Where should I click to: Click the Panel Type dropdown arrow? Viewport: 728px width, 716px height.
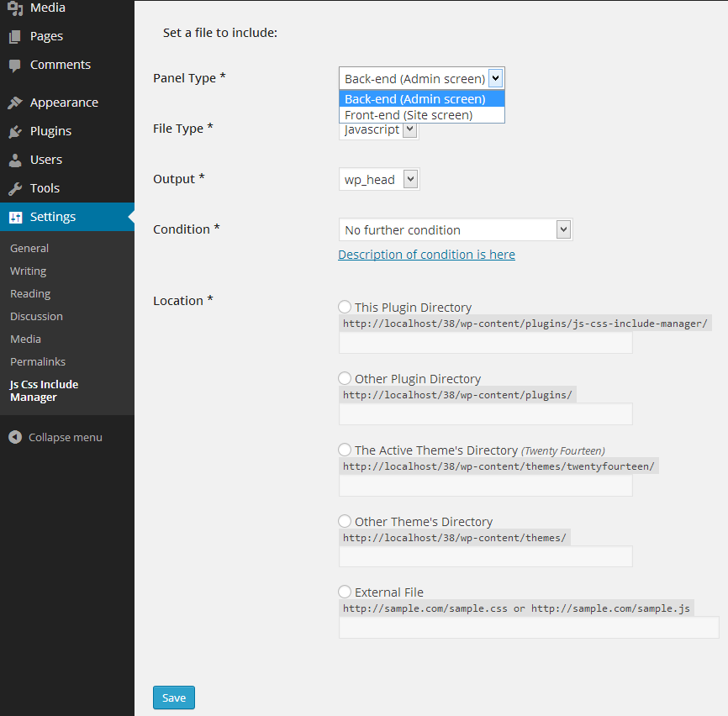(495, 78)
